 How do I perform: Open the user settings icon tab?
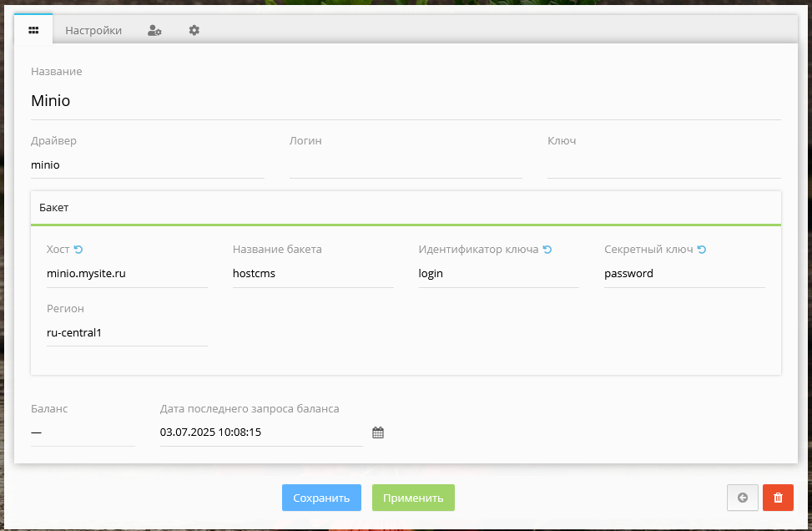[x=154, y=30]
